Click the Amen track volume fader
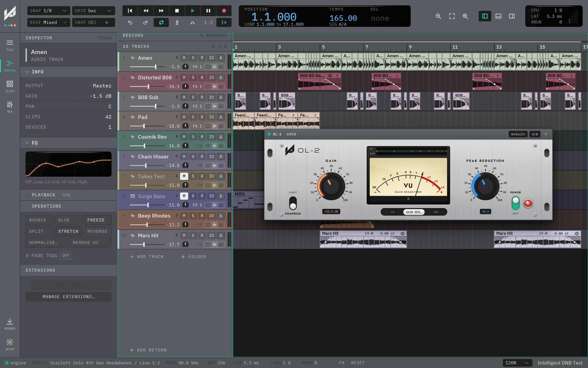 pyautogui.click(x=147, y=67)
